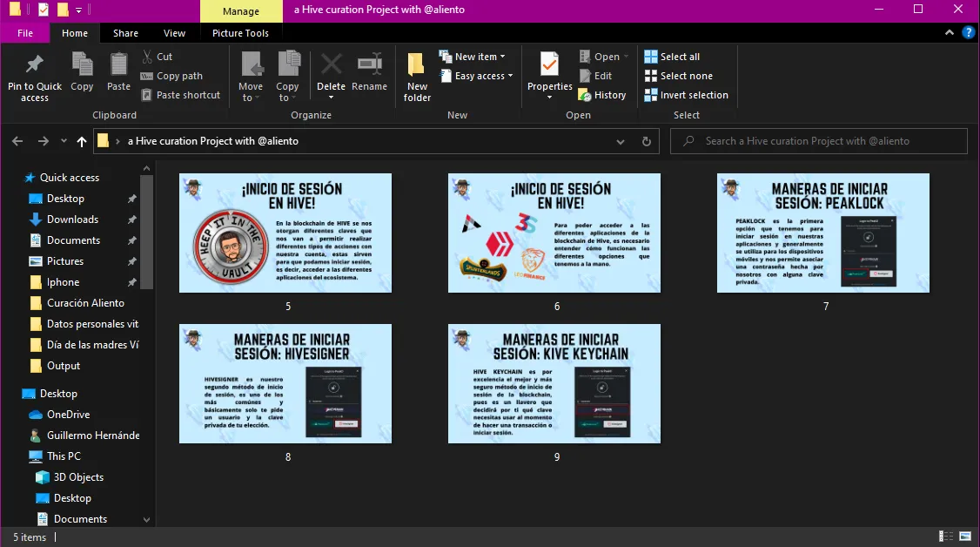Open the Copy to menu
Screen dimensions: 980x547
click(x=287, y=77)
